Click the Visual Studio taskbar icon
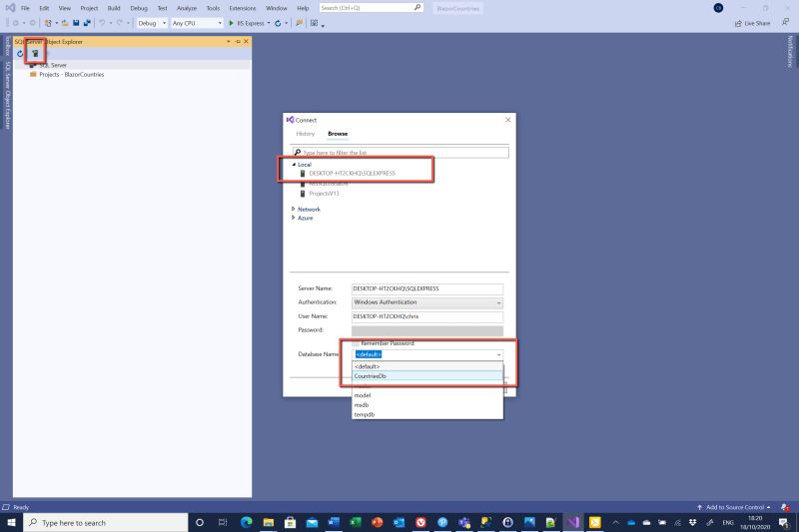799x532 pixels. click(x=573, y=522)
